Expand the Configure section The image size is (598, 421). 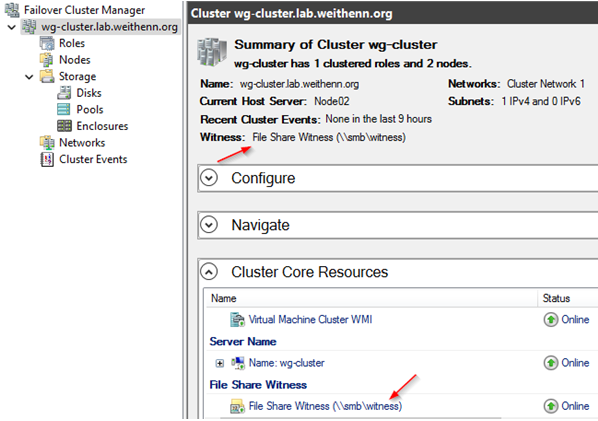pyautogui.click(x=209, y=178)
